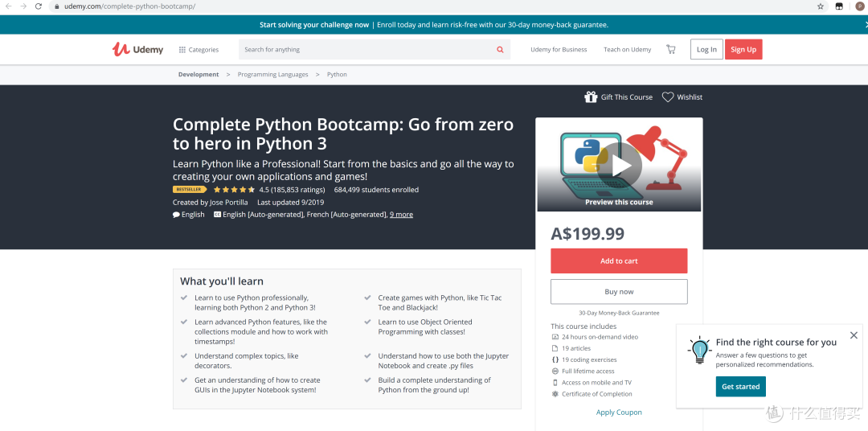Click the certificate of completion icon
Screen dimensions: 868x431
pyautogui.click(x=555, y=394)
